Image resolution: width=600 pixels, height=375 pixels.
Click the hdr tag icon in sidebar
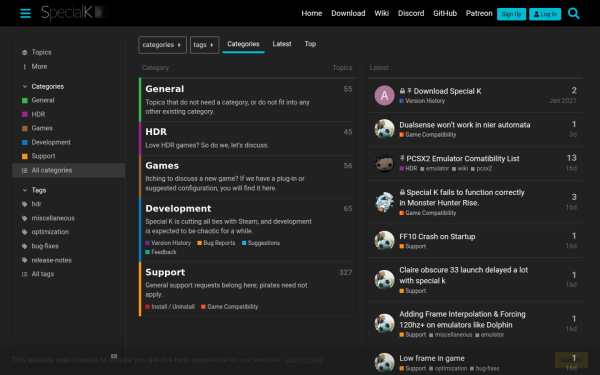pyautogui.click(x=24, y=204)
